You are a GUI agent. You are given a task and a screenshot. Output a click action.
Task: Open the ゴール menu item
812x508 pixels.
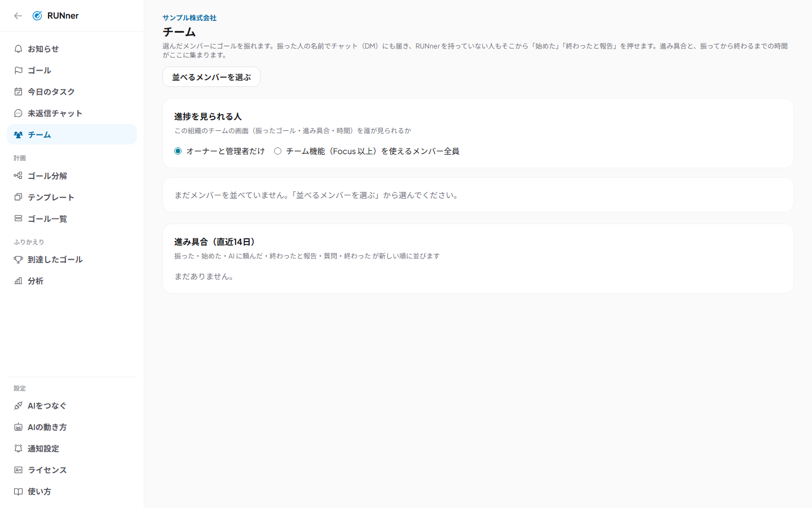(72, 71)
